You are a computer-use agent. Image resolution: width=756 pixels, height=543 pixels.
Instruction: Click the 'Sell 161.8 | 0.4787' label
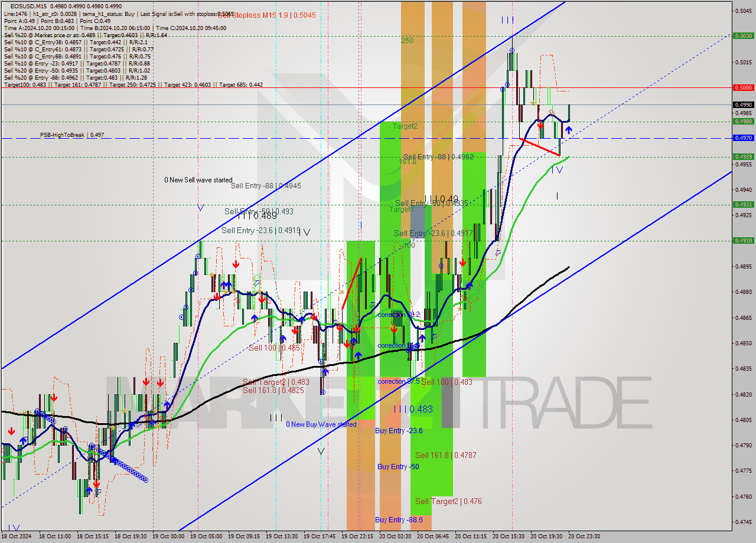445,455
